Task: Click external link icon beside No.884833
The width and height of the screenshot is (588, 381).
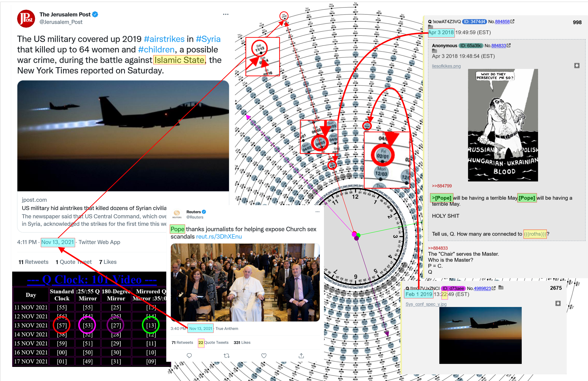Action: click(x=509, y=46)
